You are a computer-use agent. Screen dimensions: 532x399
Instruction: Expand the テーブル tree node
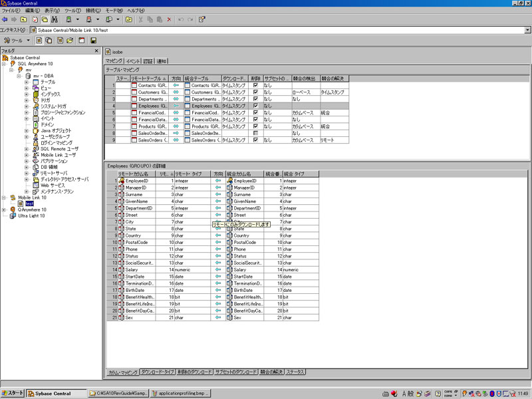(27, 82)
